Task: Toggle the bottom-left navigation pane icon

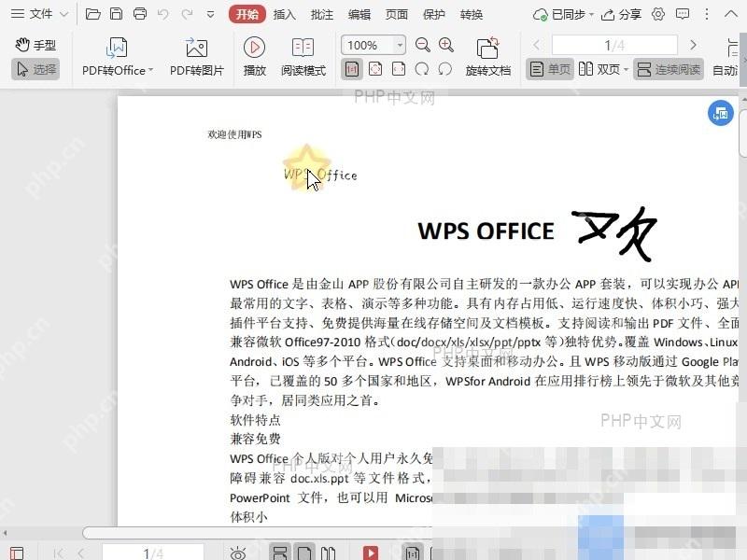Action: coord(17,553)
